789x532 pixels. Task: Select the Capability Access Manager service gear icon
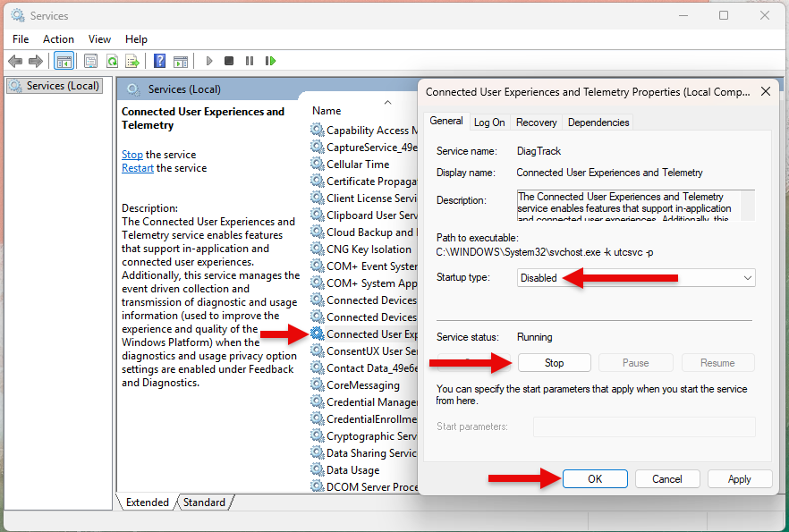317,130
